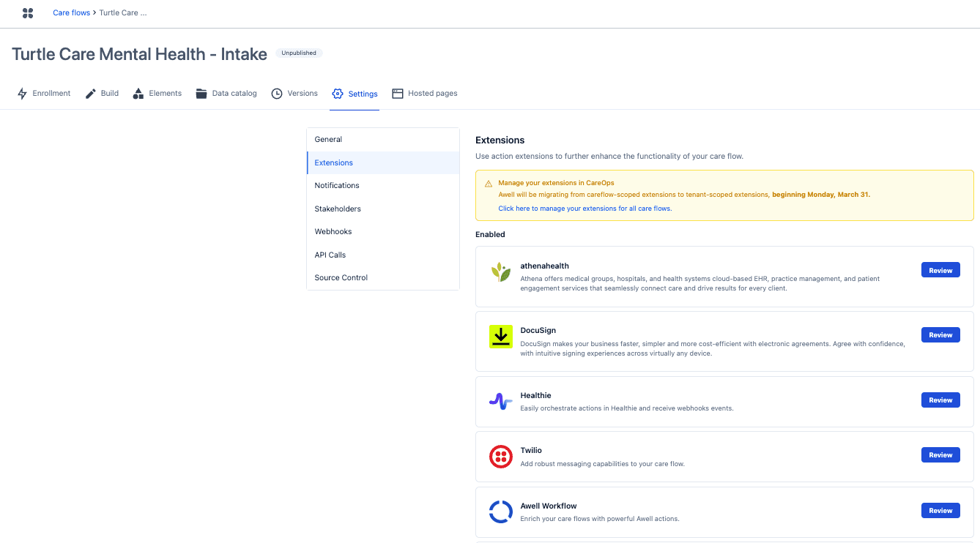Select General in the settings sidebar
The width and height of the screenshot is (980, 543).
coord(383,140)
